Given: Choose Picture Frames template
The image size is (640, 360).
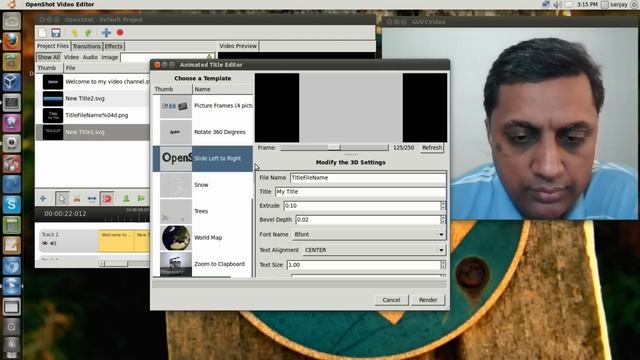Looking at the screenshot, I should 203,106.
